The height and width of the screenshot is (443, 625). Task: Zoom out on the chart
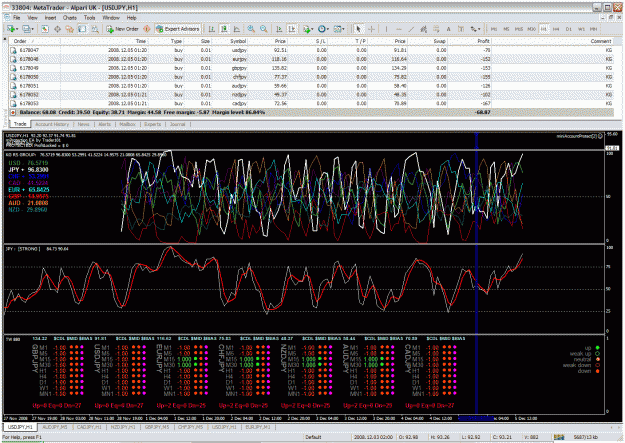tap(263, 29)
